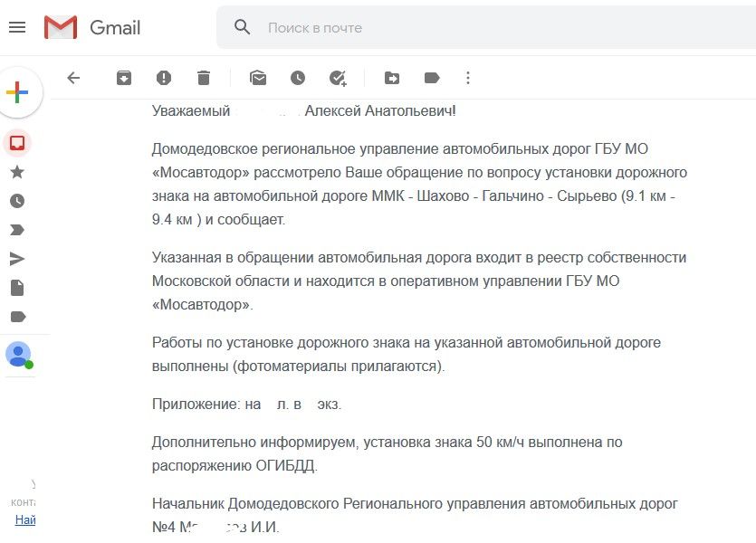756x543 pixels.
Task: Open Drafts in the sidebar
Action: pos(17,288)
